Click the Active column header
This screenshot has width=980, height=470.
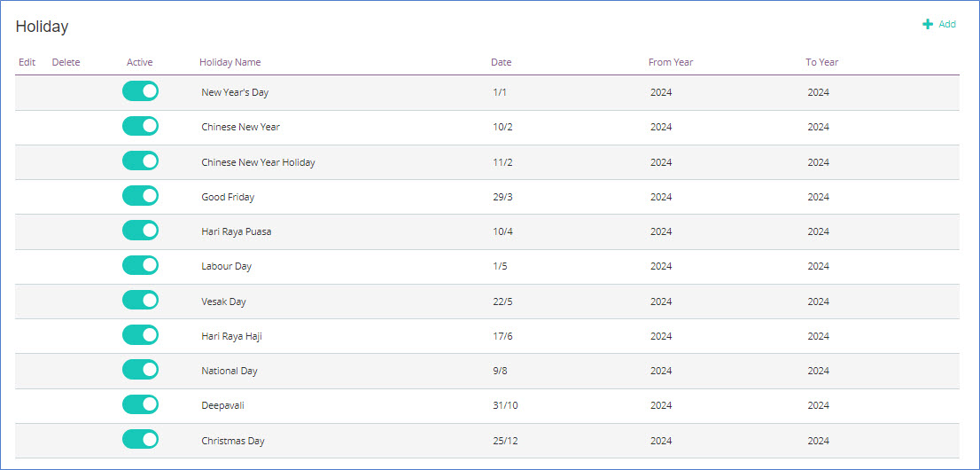pyautogui.click(x=139, y=62)
